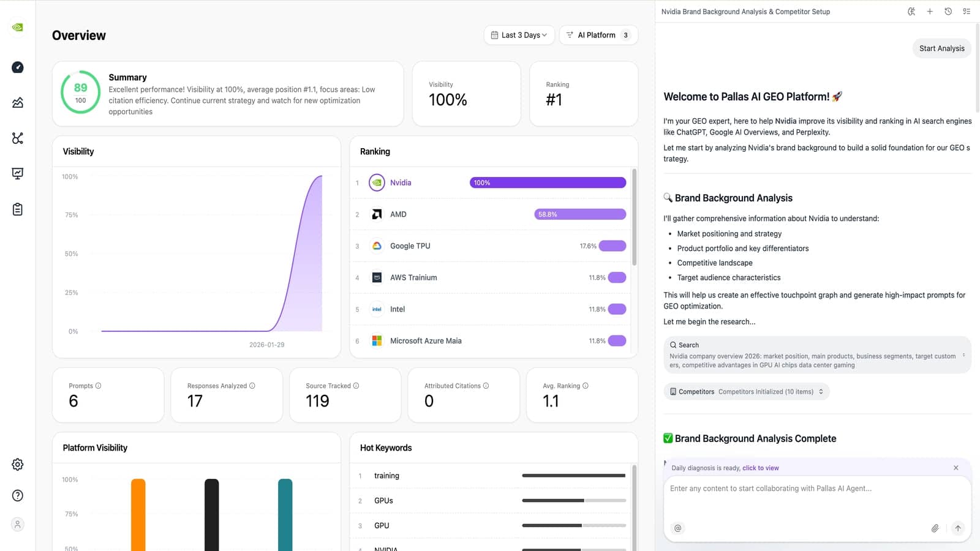Open the Last 3 Days date range dropdown

pos(519,35)
